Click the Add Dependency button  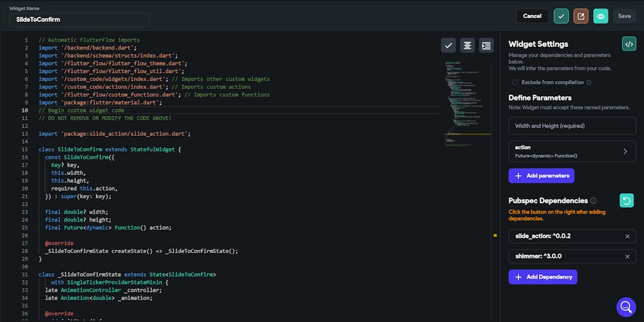(x=543, y=277)
